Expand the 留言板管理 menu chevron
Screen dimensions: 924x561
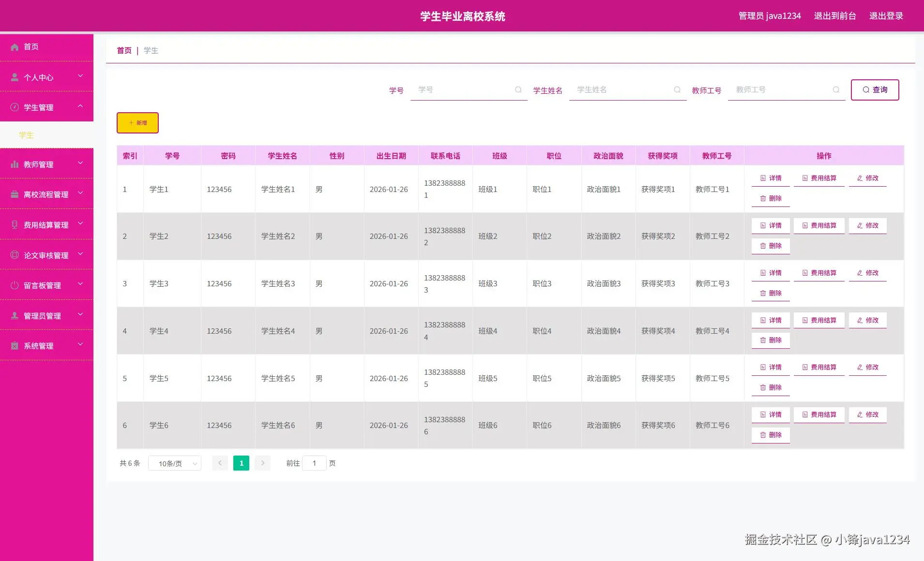80,284
